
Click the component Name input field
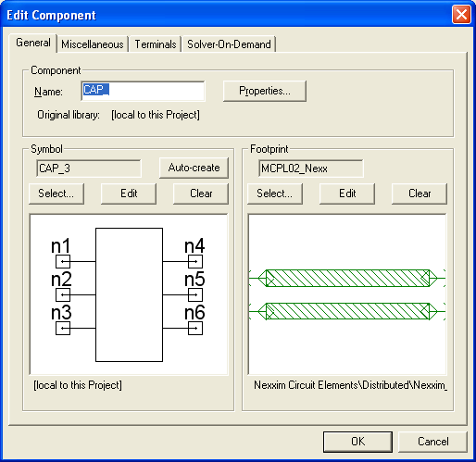(143, 91)
